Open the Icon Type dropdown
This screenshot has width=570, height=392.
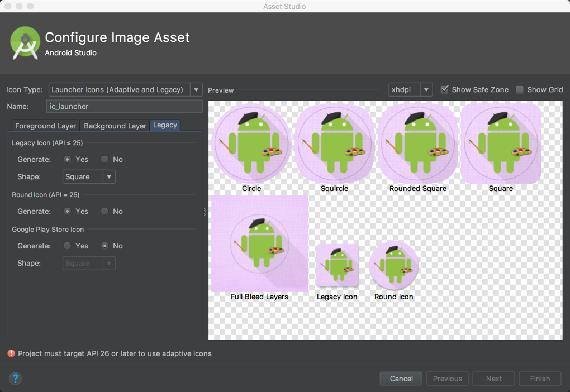click(125, 90)
